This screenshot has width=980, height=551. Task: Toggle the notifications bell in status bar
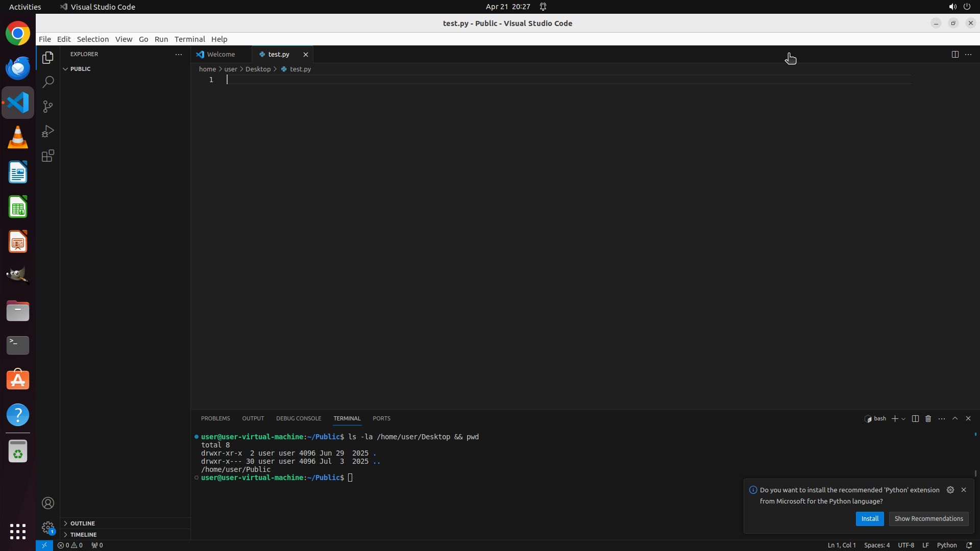pyautogui.click(x=969, y=545)
